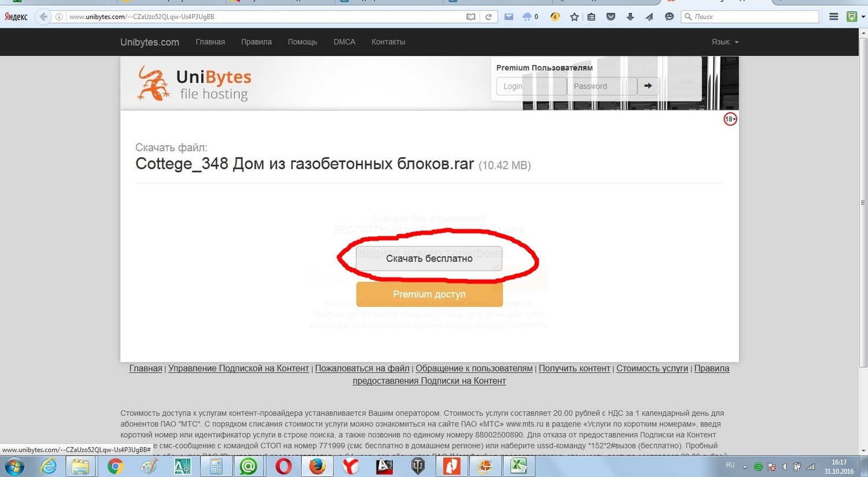This screenshot has height=477, width=868.
Task: Click the Unibytes.com brand link
Action: (150, 42)
